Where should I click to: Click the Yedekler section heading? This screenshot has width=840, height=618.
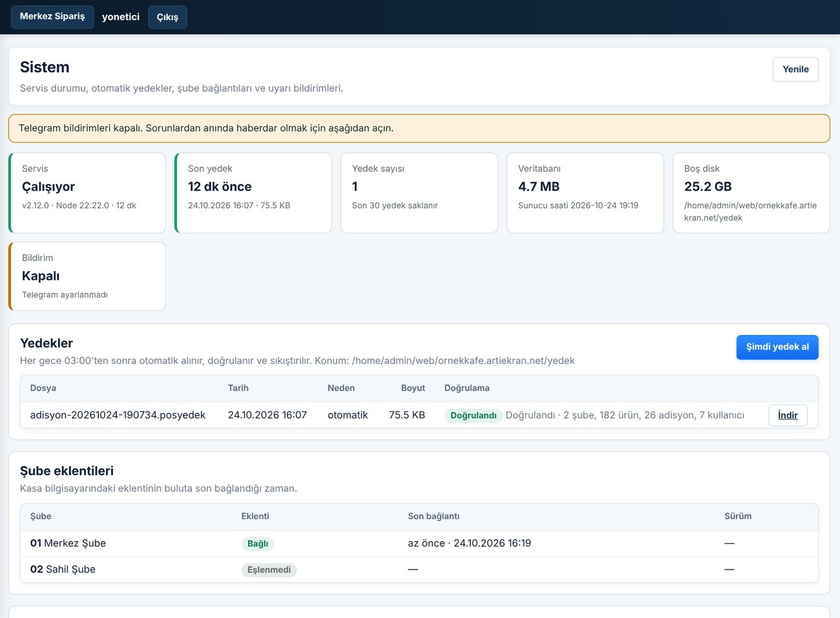[47, 343]
